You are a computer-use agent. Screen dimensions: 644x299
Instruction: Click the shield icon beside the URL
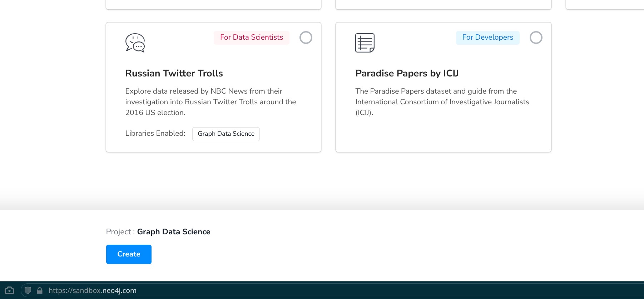point(28,290)
